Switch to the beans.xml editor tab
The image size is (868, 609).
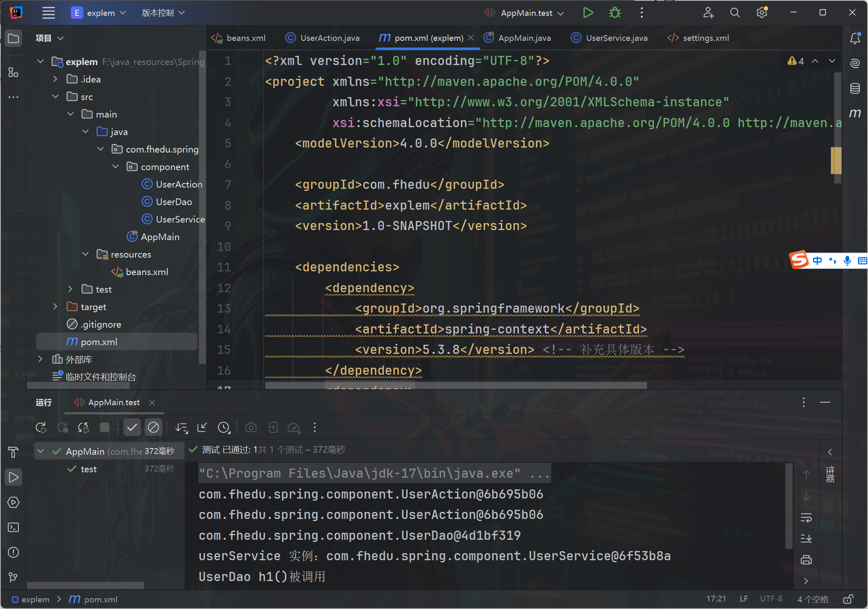(246, 38)
